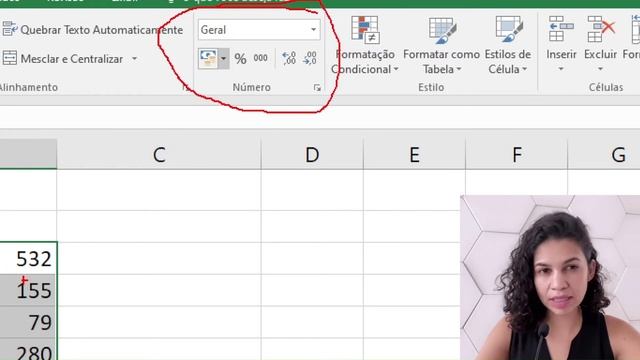
Task: Expand the Excluir dropdown arrow
Action: coord(600,69)
